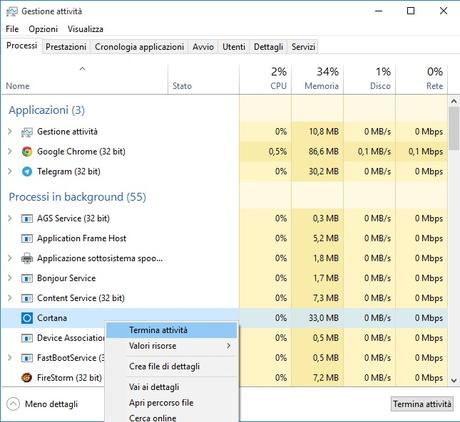Click the Gestione attività process icon
460x422 pixels.
[x=27, y=132]
